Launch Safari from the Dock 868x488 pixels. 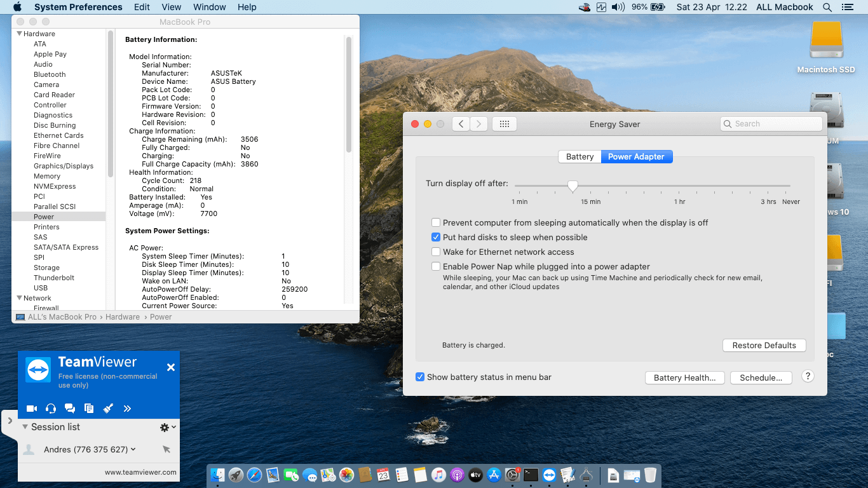254,475
